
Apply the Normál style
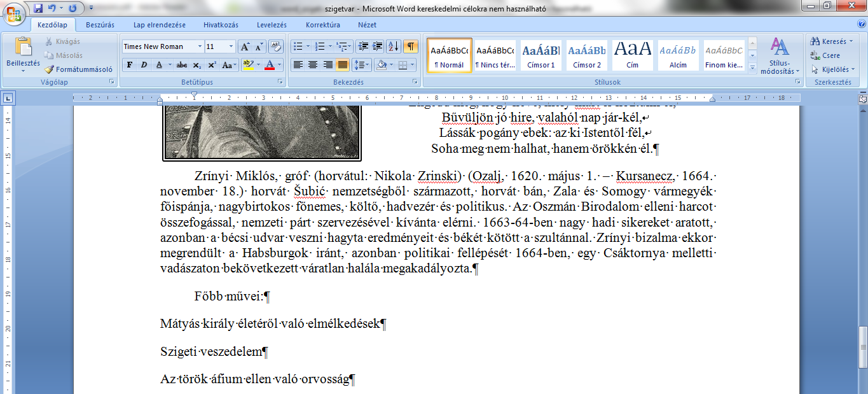click(449, 55)
